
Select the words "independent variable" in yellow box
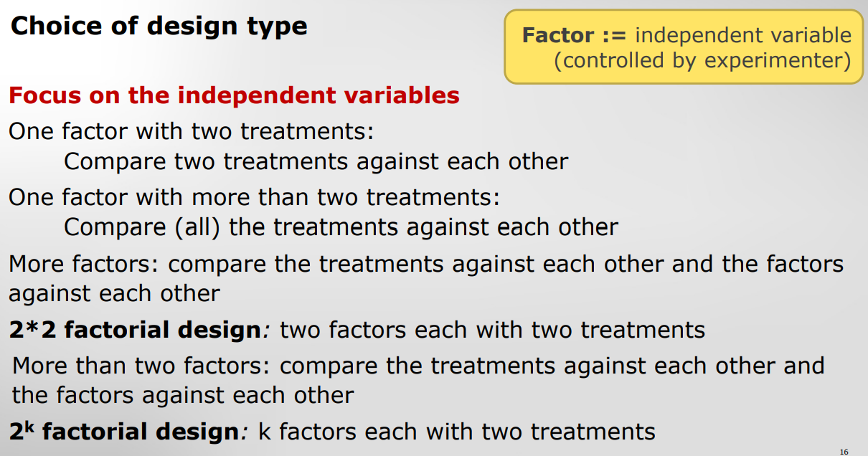(743, 35)
